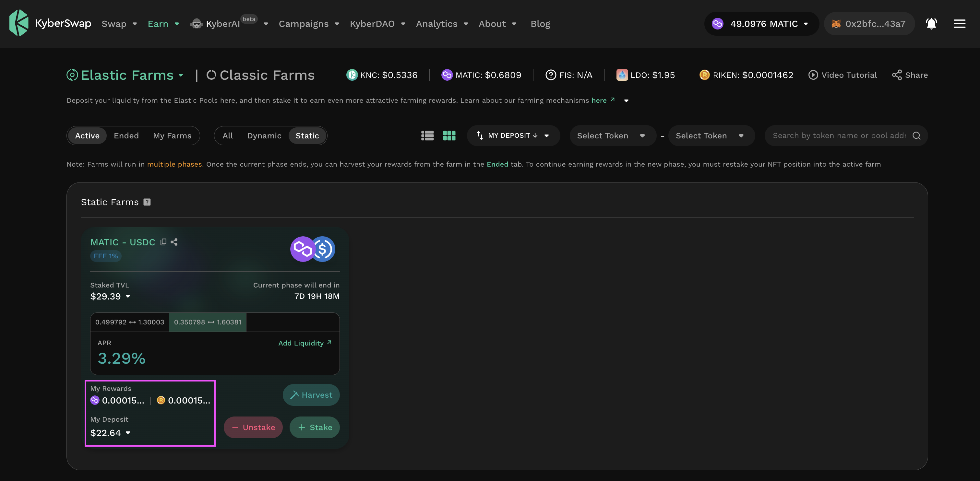Switch to grid view layout
The width and height of the screenshot is (980, 481).
(449, 136)
